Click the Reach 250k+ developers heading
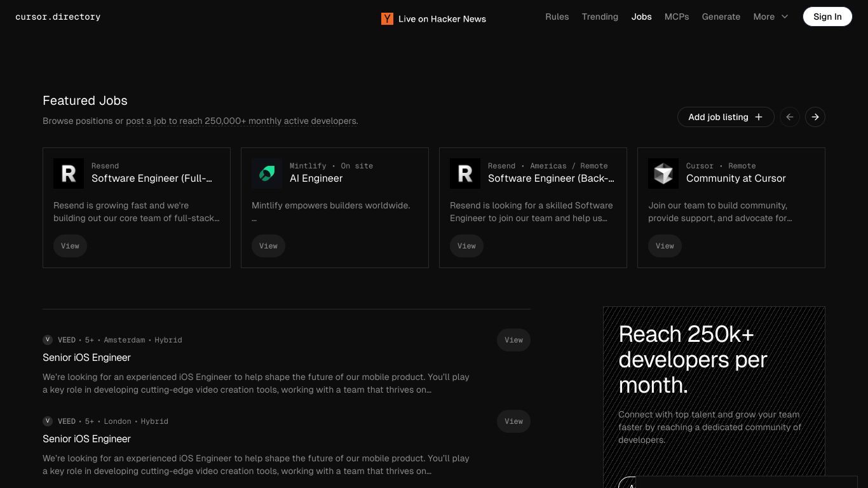The width and height of the screenshot is (868, 488). coord(693,360)
